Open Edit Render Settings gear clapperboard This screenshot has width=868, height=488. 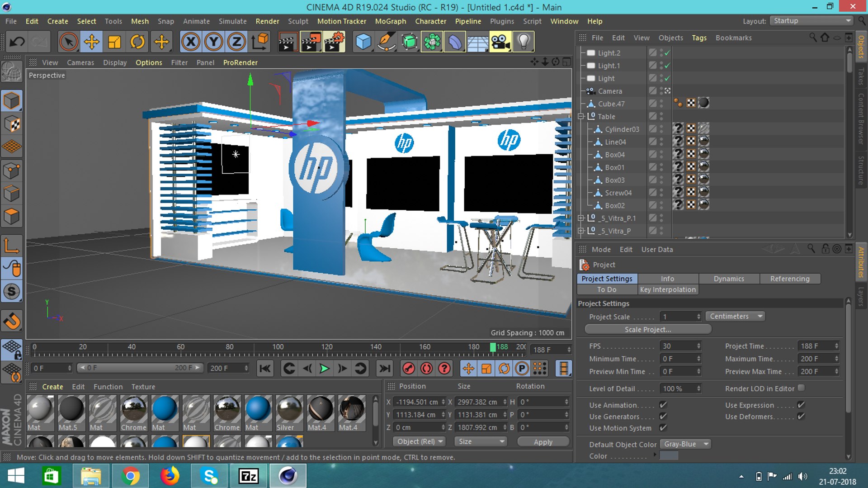(335, 42)
